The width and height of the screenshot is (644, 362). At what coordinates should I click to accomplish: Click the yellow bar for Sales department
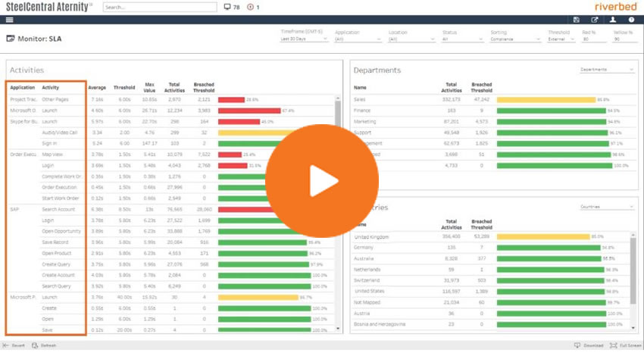point(546,100)
